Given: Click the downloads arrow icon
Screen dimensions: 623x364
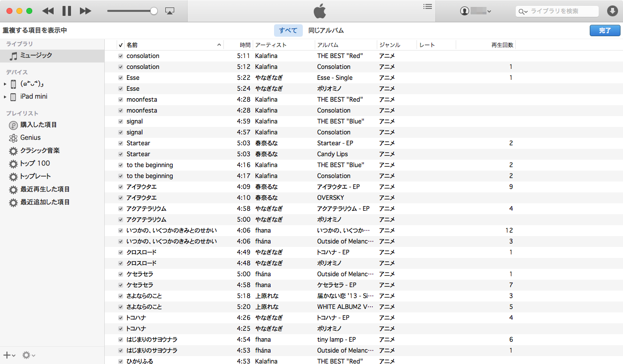Looking at the screenshot, I should pos(613,11).
